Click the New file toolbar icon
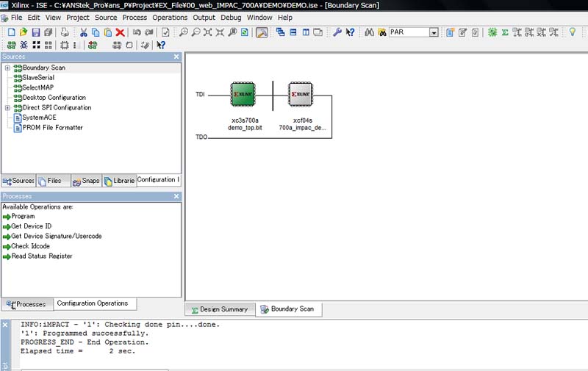588x371 pixels. 11,32
